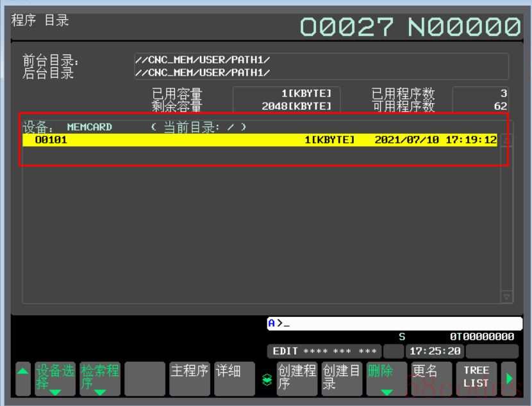This screenshot has width=532, height=406.
Task: Switch view using TREE LIST key
Action: click(x=476, y=378)
